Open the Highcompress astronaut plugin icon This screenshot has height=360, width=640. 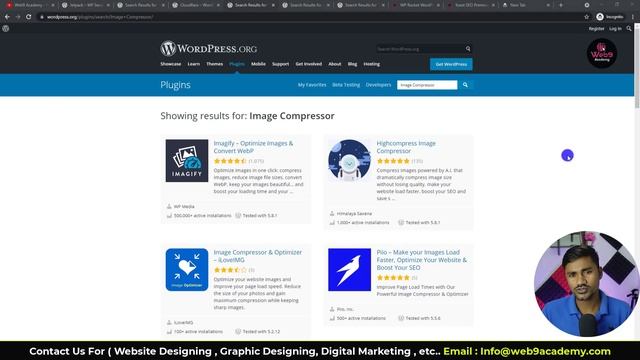(349, 161)
